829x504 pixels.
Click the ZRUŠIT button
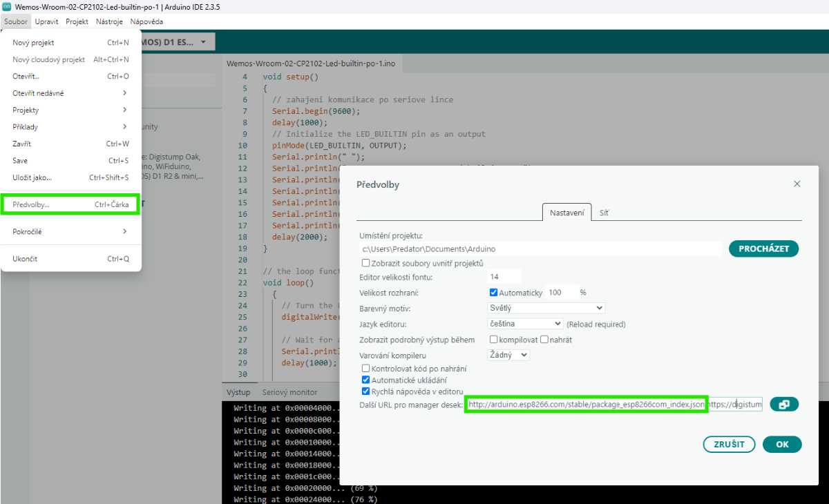[729, 445]
